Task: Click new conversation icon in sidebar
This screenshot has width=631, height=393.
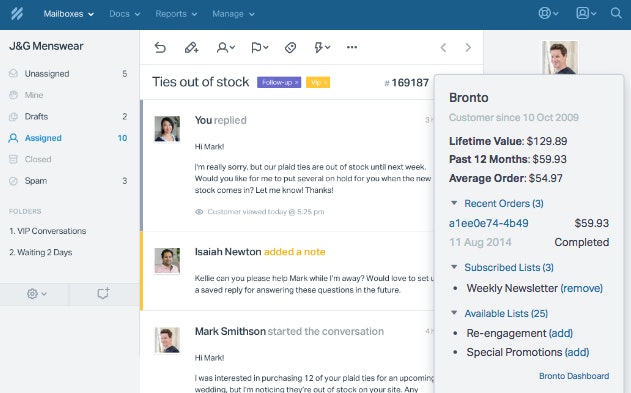Action: pyautogui.click(x=103, y=294)
